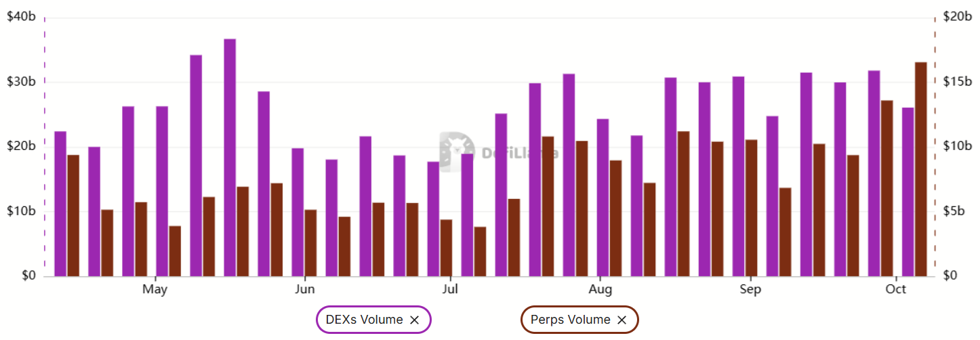
Task: Click the first purple bar at far left
Action: click(x=60, y=204)
